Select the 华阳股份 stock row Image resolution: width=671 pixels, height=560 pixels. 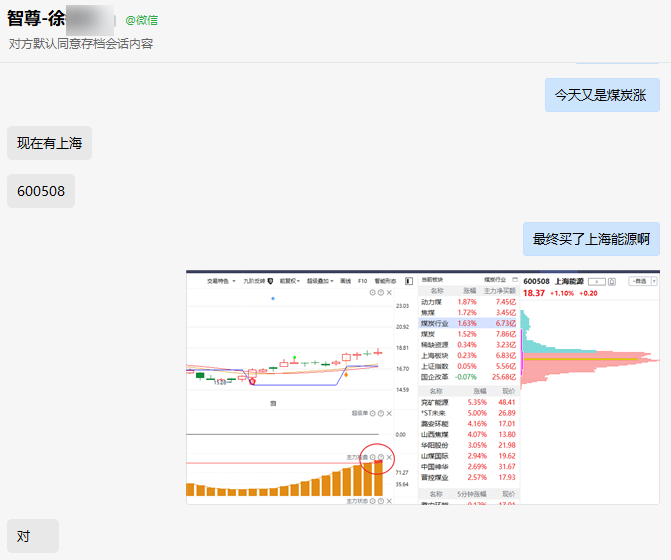[469, 445]
